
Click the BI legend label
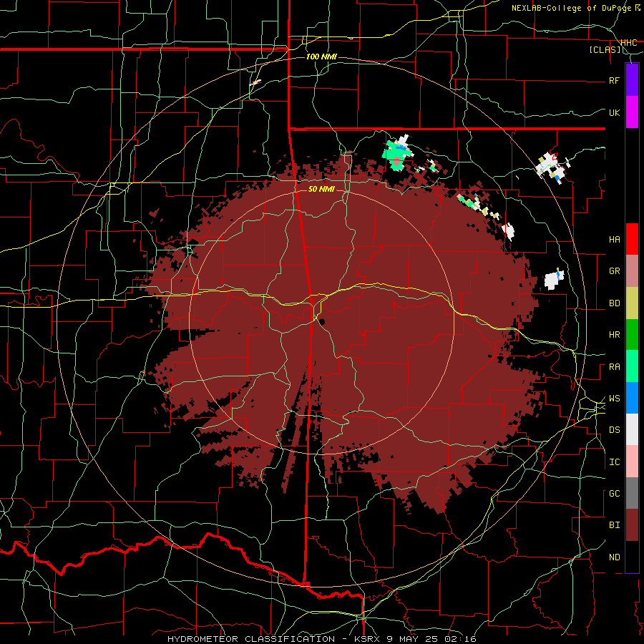[x=614, y=525]
